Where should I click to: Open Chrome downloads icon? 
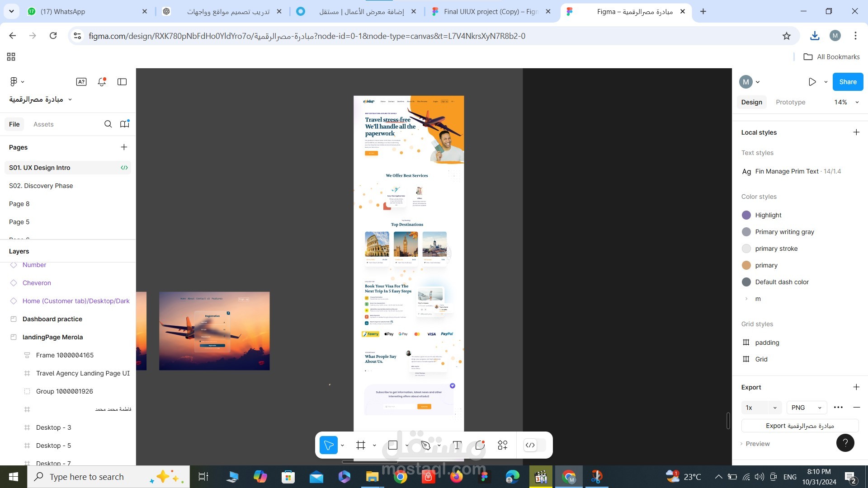pyautogui.click(x=815, y=36)
